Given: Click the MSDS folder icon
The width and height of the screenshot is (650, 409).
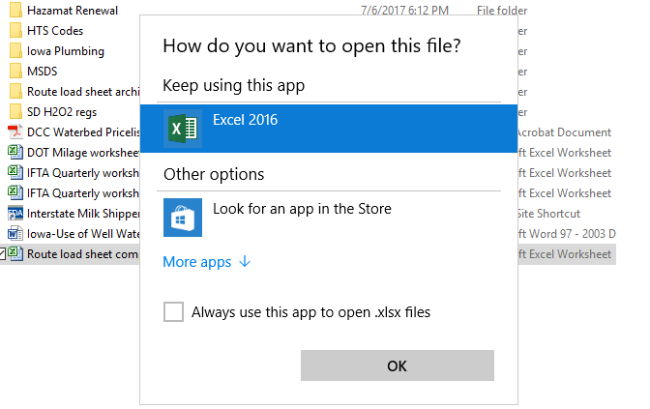Looking at the screenshot, I should tap(15, 71).
